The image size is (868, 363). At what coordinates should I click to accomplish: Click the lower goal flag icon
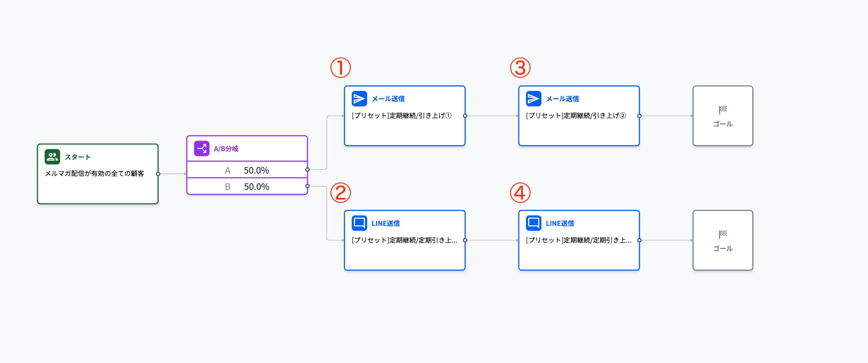722,234
